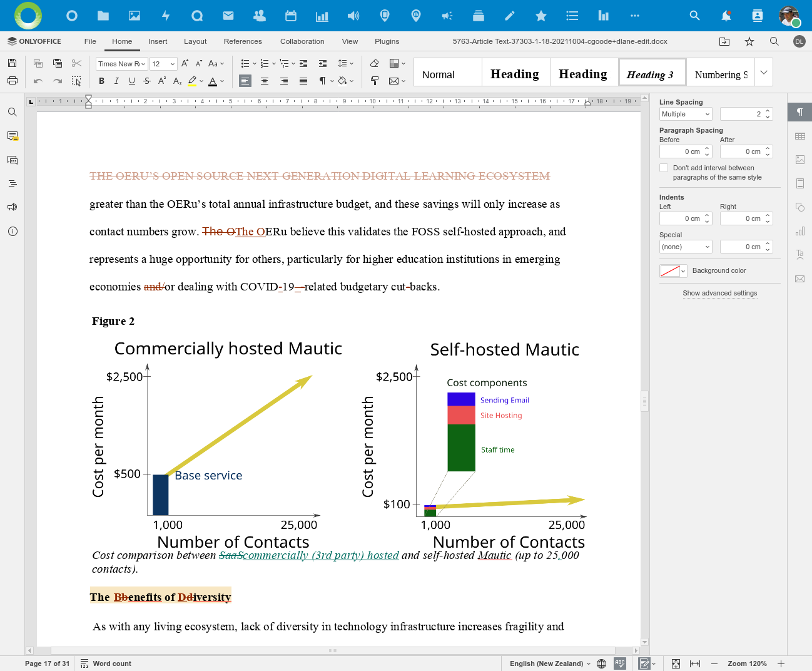Open the Special indent '(none)' dropdown
Image resolution: width=812 pixels, height=671 pixels.
(x=686, y=247)
